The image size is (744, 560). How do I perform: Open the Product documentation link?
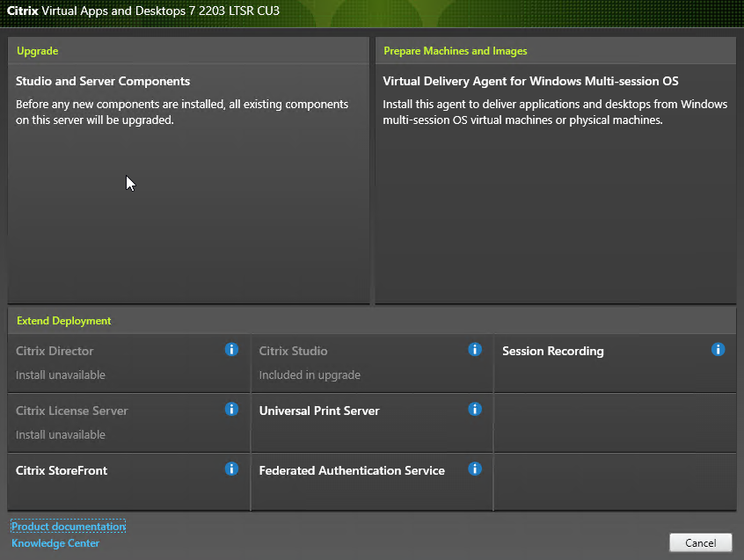click(x=69, y=527)
